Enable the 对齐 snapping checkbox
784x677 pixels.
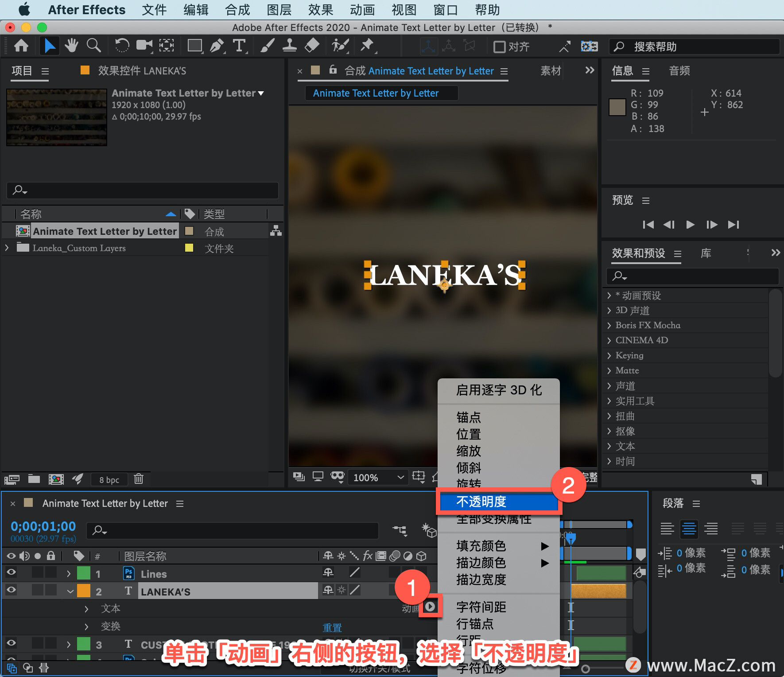click(x=499, y=47)
